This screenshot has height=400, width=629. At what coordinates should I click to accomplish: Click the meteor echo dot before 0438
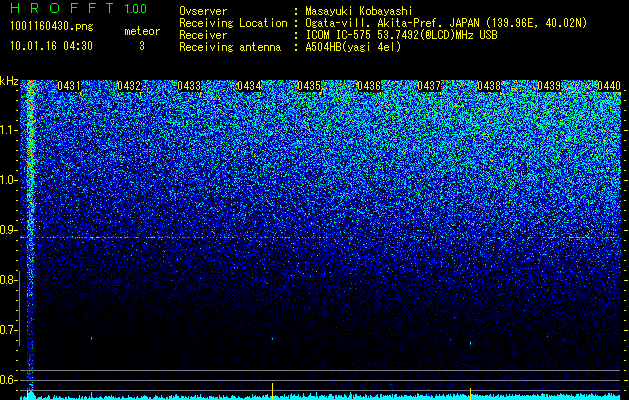click(470, 343)
